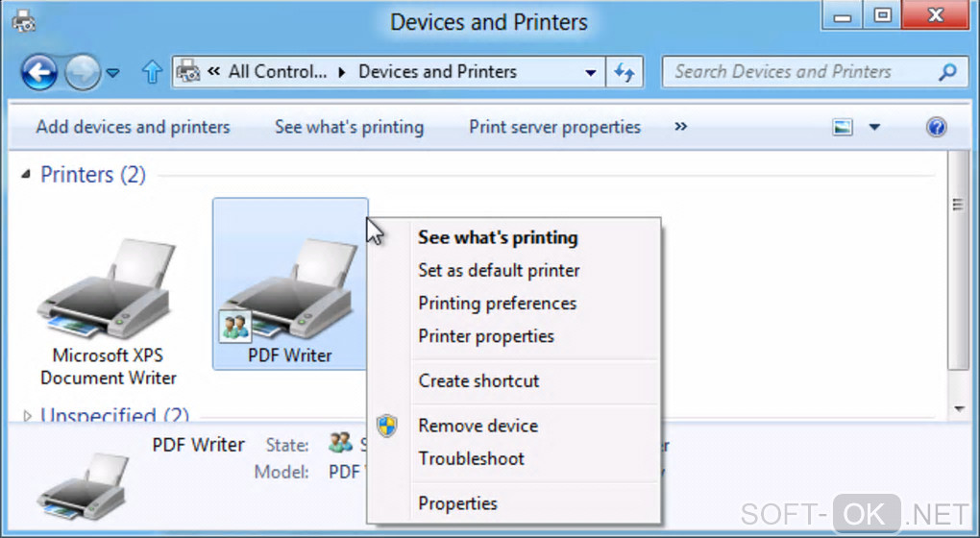The image size is (980, 538).
Task: Minimize the Devices and Printers window
Action: pyautogui.click(x=842, y=15)
